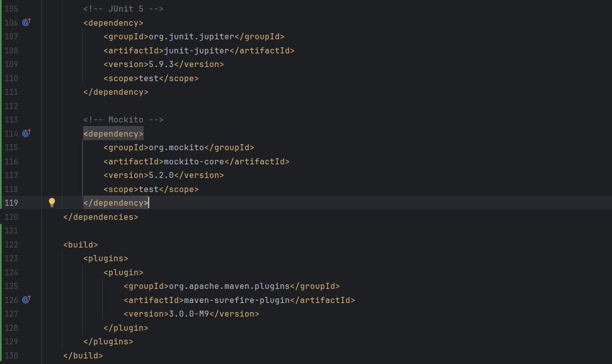Click the gutter update icon on line 114
The width and height of the screenshot is (612, 364).
click(x=27, y=134)
